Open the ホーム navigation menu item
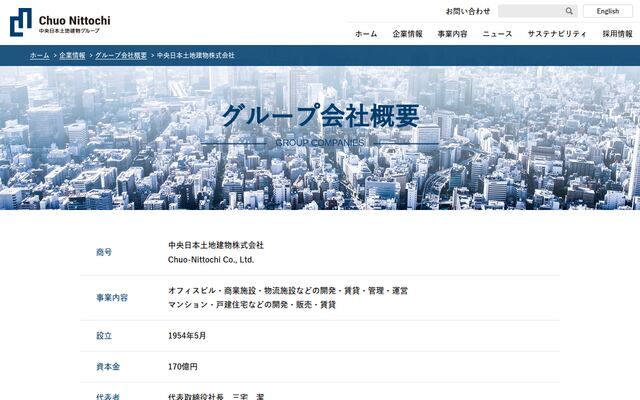Image resolution: width=640 pixels, height=400 pixels. pyautogui.click(x=366, y=34)
